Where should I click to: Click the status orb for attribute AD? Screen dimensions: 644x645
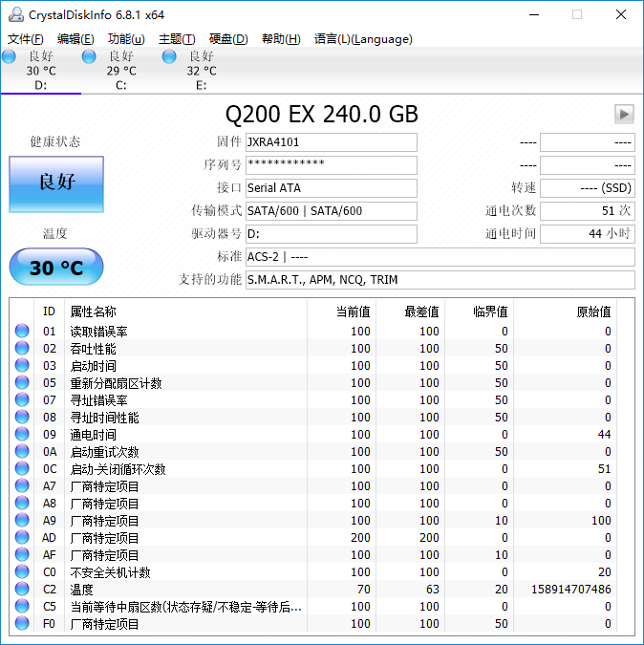click(x=22, y=537)
